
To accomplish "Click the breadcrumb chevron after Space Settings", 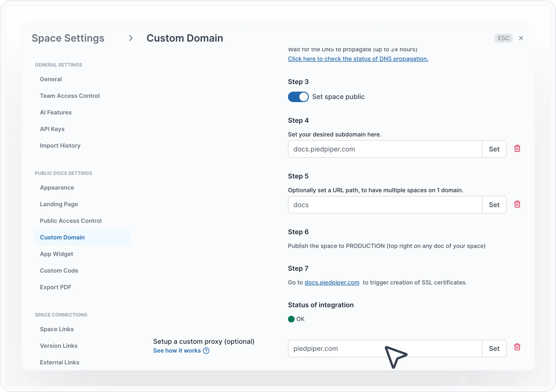I will coord(131,38).
